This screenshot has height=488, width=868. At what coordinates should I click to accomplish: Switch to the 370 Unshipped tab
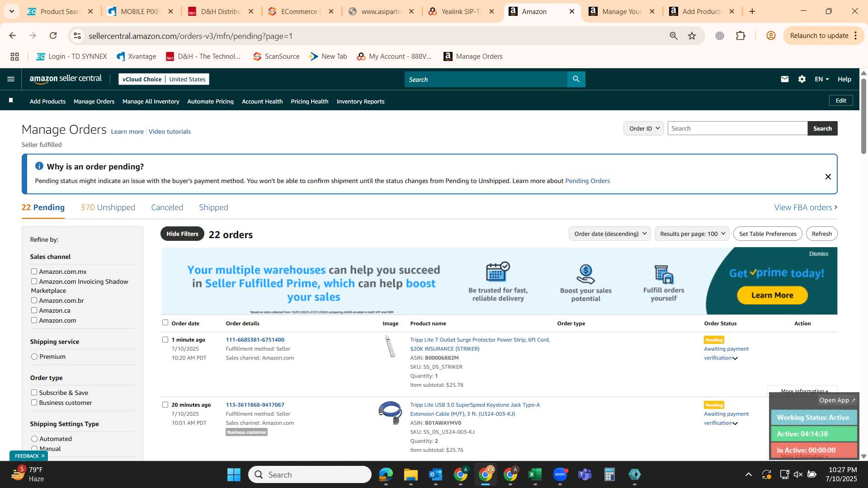click(108, 207)
